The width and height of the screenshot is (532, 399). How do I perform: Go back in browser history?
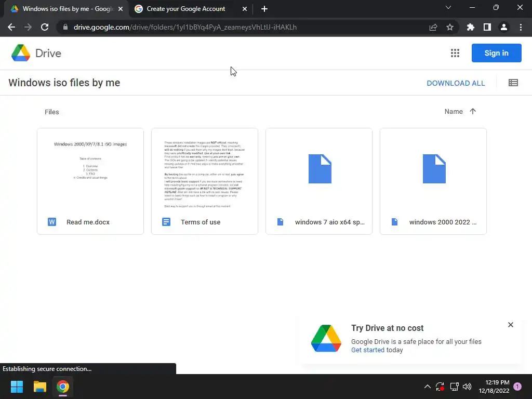tap(11, 27)
